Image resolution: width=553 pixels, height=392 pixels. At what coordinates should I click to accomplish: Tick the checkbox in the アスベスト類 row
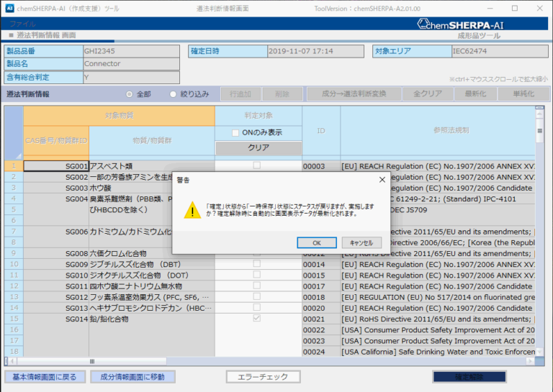[x=257, y=166]
